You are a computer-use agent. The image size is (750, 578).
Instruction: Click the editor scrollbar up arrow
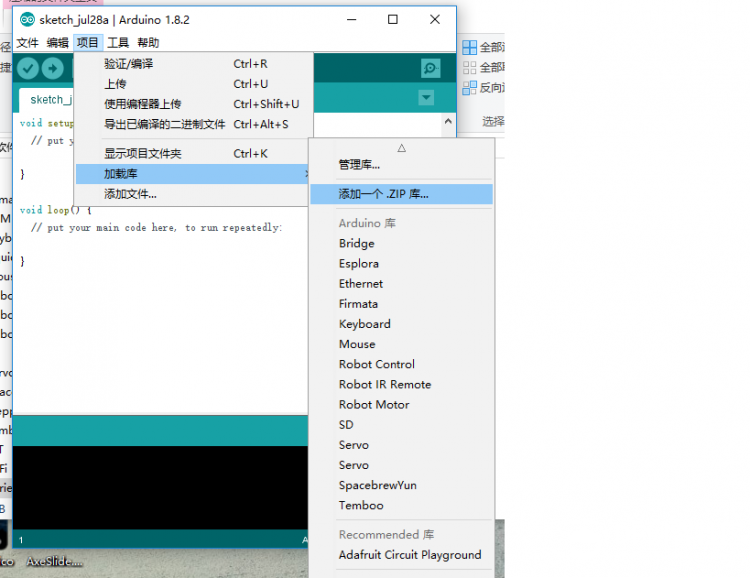448,121
